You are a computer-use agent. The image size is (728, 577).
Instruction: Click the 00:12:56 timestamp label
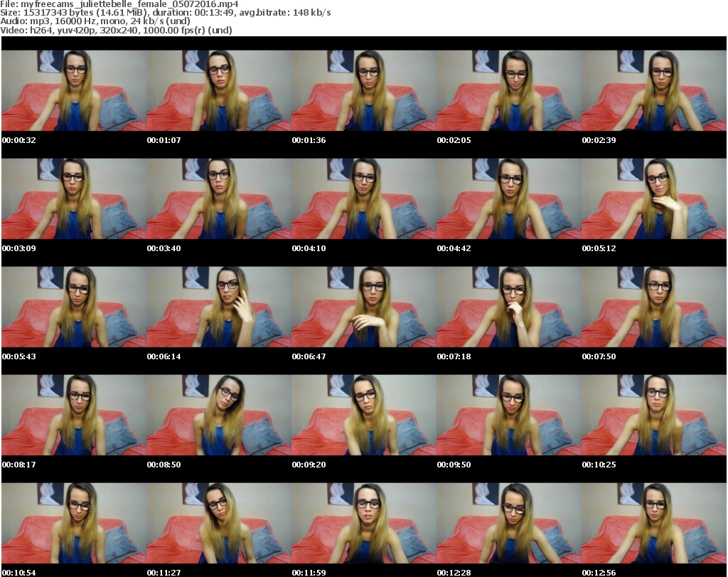coord(599,573)
